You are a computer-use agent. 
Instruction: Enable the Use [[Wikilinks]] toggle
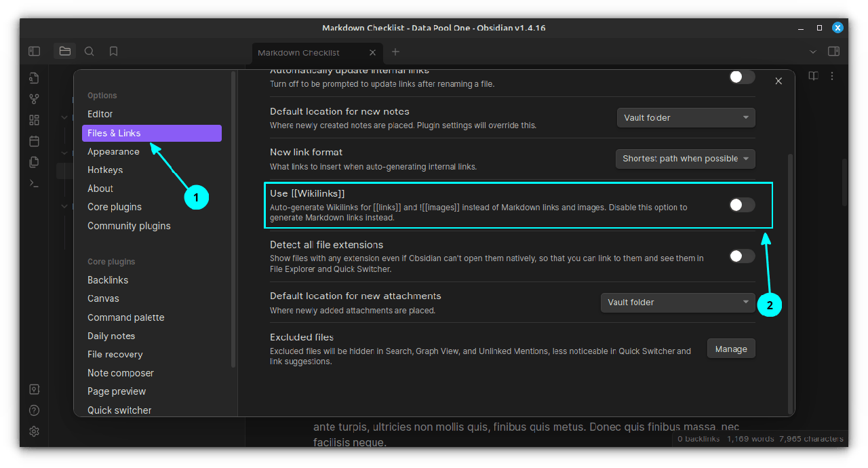(741, 205)
